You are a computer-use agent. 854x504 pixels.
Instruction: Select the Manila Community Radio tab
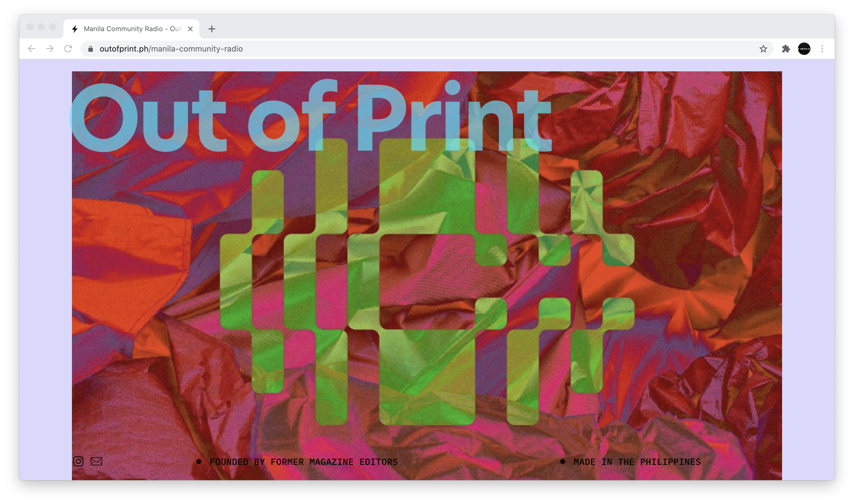(x=133, y=29)
